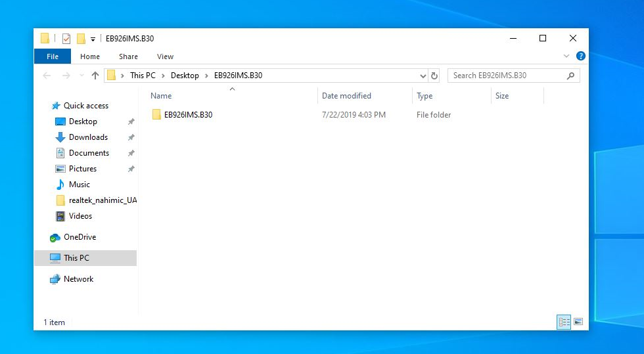Screen dimensions: 644x354
Task: Refresh the current folder view
Action: click(x=434, y=76)
